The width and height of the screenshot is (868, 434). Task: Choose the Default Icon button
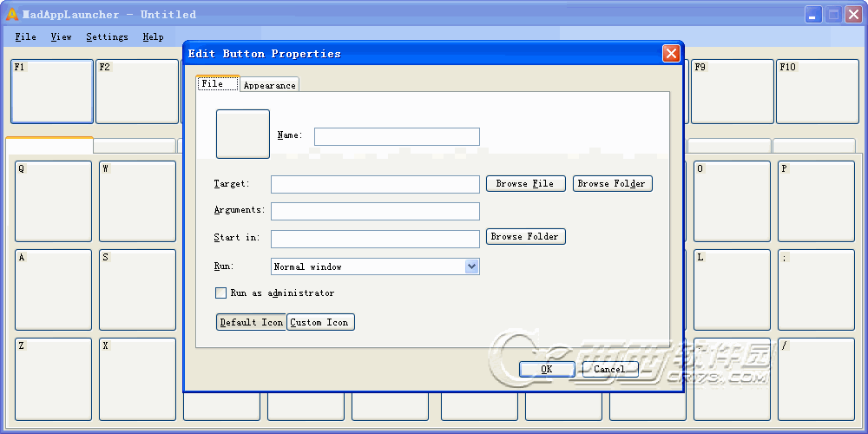point(252,322)
